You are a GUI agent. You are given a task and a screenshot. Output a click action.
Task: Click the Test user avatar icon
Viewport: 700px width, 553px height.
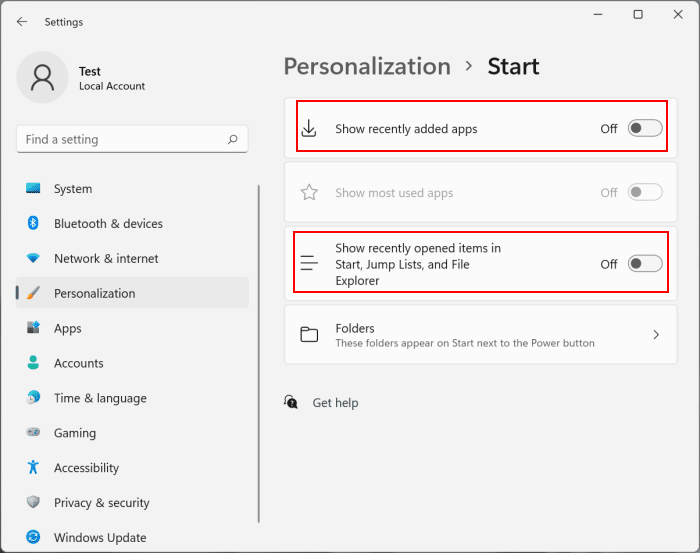pos(42,77)
